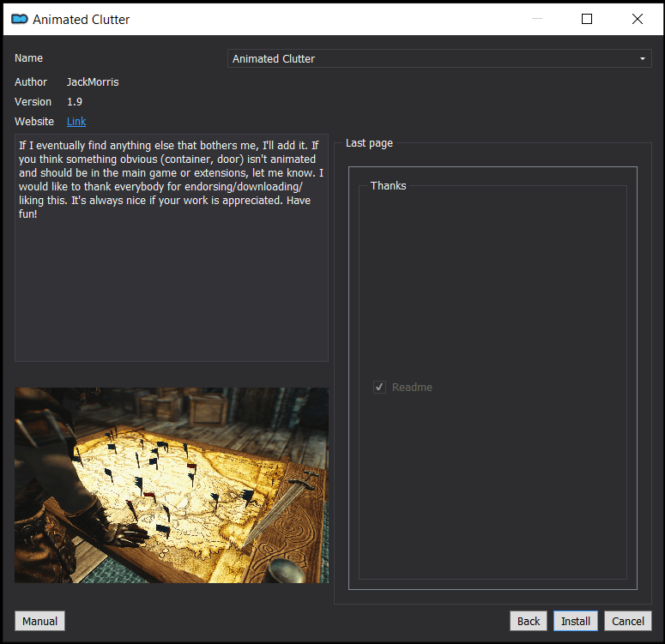Cancel the mod installation

[628, 621]
